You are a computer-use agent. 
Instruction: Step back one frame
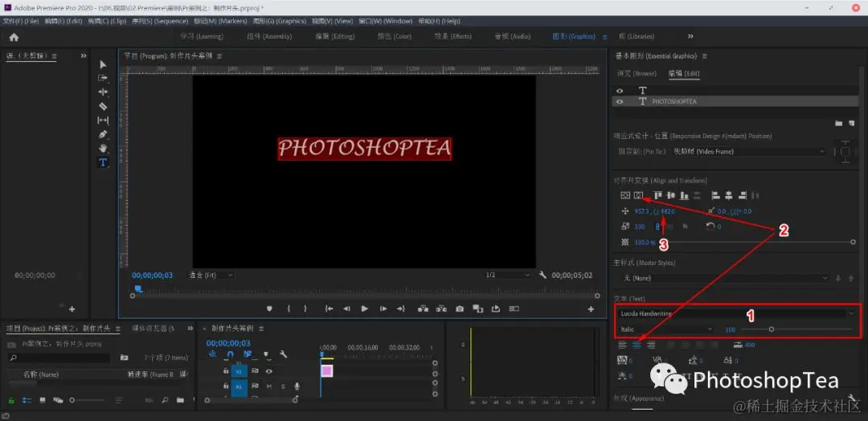(346, 309)
